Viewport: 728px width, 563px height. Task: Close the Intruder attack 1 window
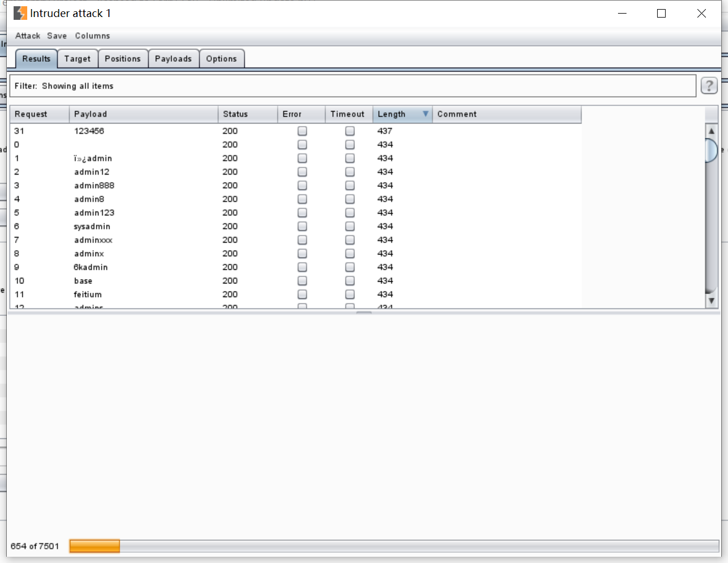701,13
